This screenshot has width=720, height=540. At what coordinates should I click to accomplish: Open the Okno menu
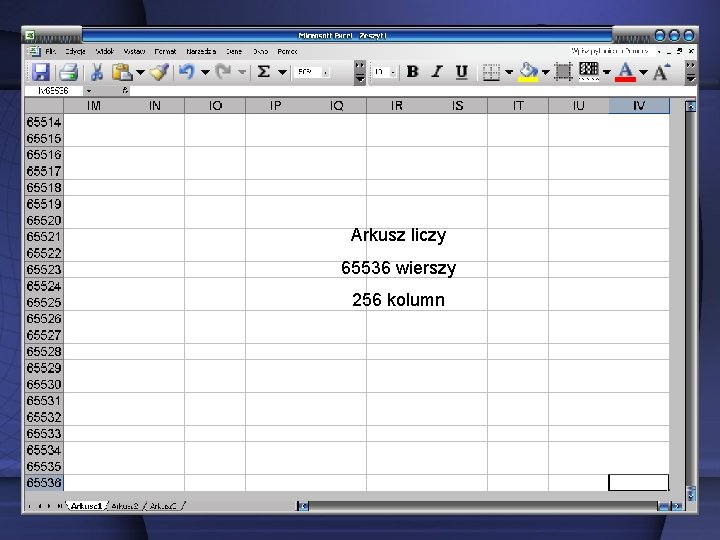pyautogui.click(x=260, y=51)
